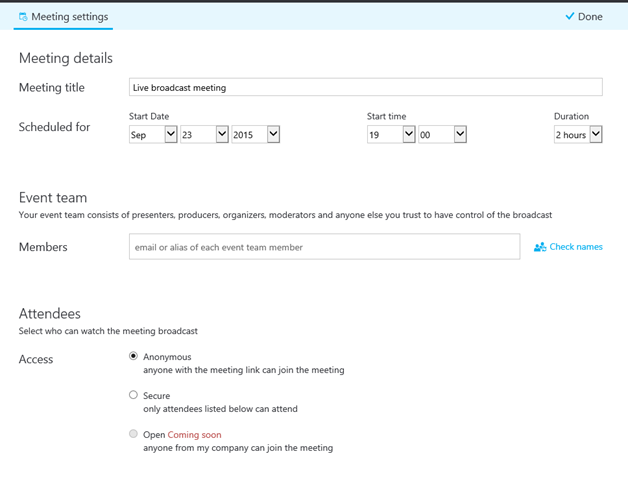Select the Secure access radio button

134,395
